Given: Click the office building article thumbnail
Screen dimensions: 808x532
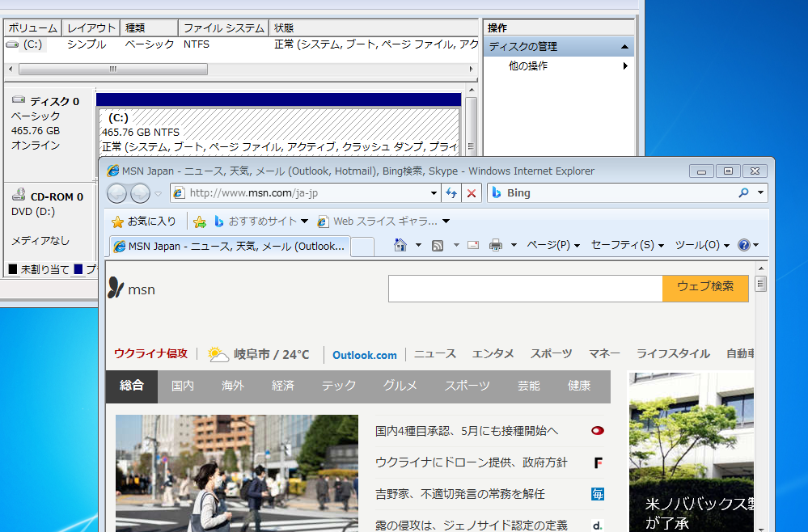Looking at the screenshot, I should click(x=691, y=452).
